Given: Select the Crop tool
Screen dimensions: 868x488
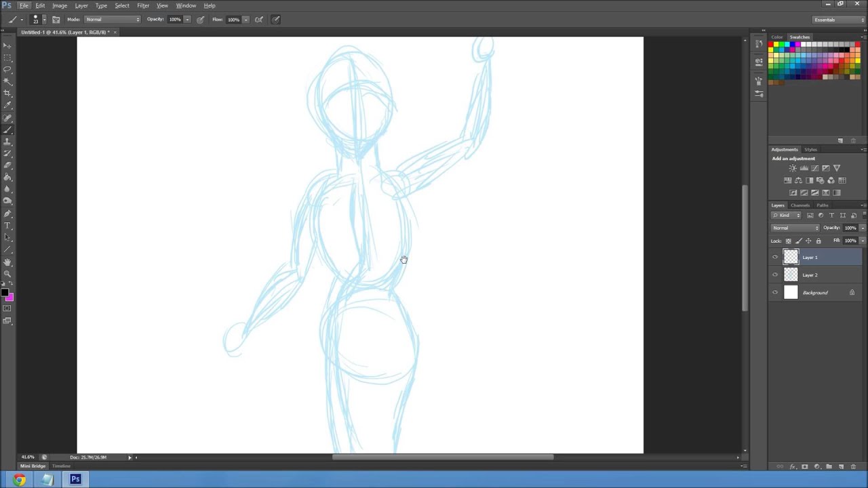Looking at the screenshot, I should [7, 94].
